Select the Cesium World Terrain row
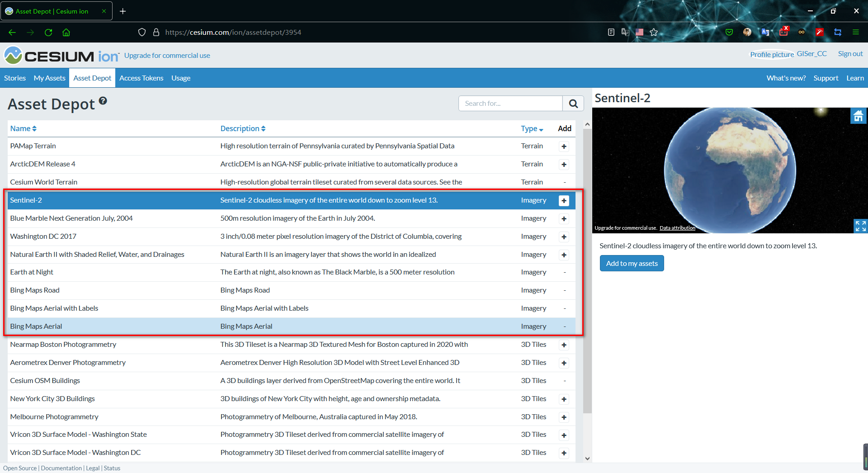 point(292,182)
